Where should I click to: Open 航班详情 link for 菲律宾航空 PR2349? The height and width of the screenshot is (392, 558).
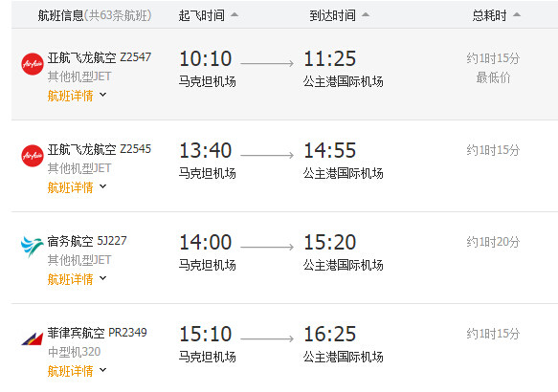70,371
